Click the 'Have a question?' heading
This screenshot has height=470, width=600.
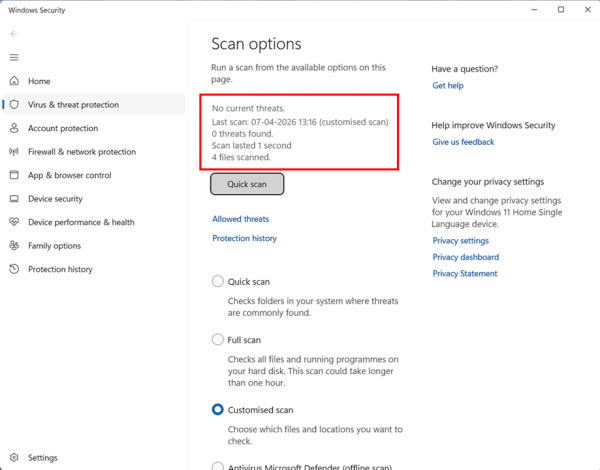pyautogui.click(x=465, y=69)
